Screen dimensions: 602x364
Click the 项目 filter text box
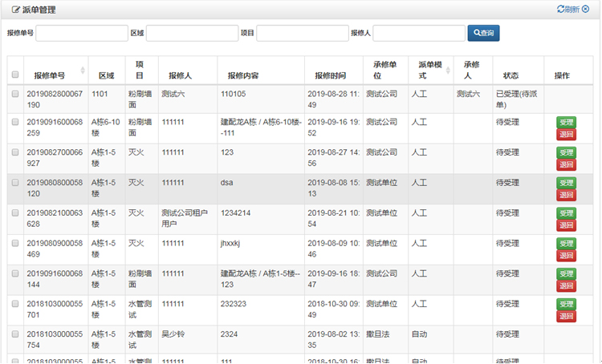point(302,33)
